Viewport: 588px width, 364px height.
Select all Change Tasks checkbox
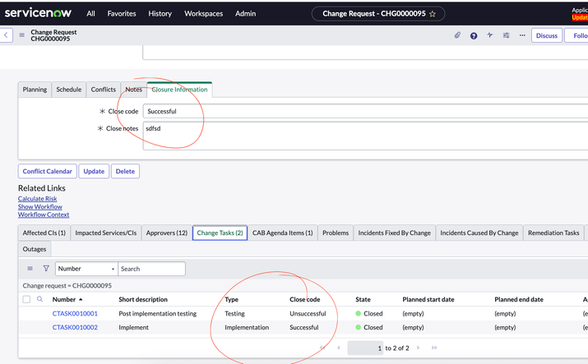pos(26,299)
